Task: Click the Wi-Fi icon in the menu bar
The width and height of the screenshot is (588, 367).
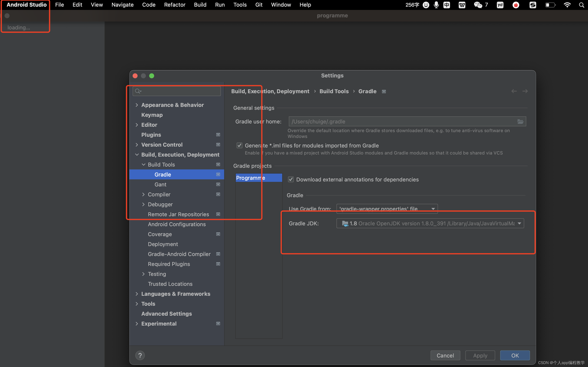Action: (567, 5)
